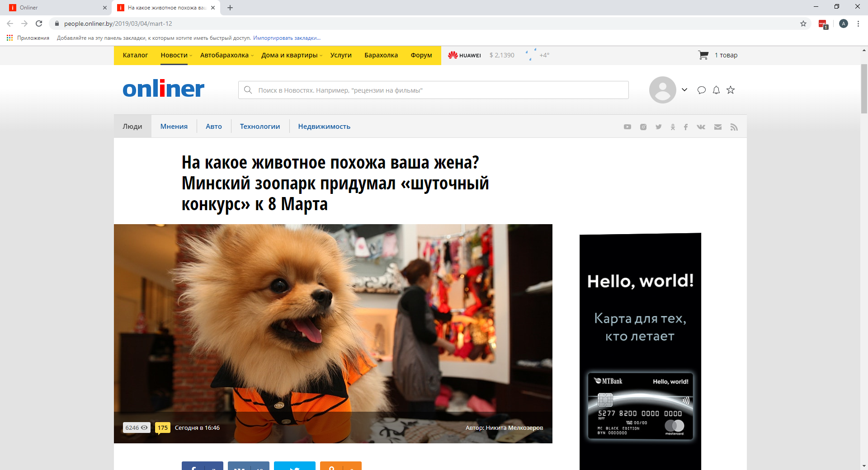Close the current article browser tab
Image resolution: width=868 pixels, height=470 pixels.
(x=213, y=8)
